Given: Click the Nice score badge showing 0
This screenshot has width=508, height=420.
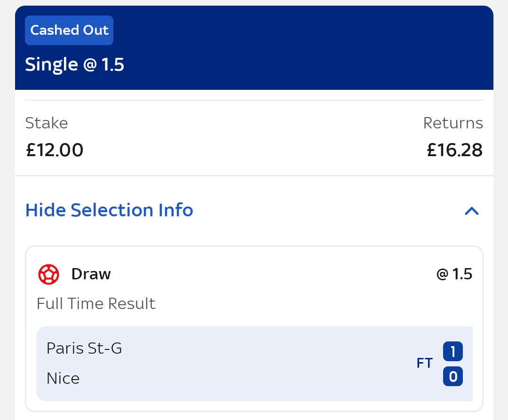Looking at the screenshot, I should click(452, 376).
